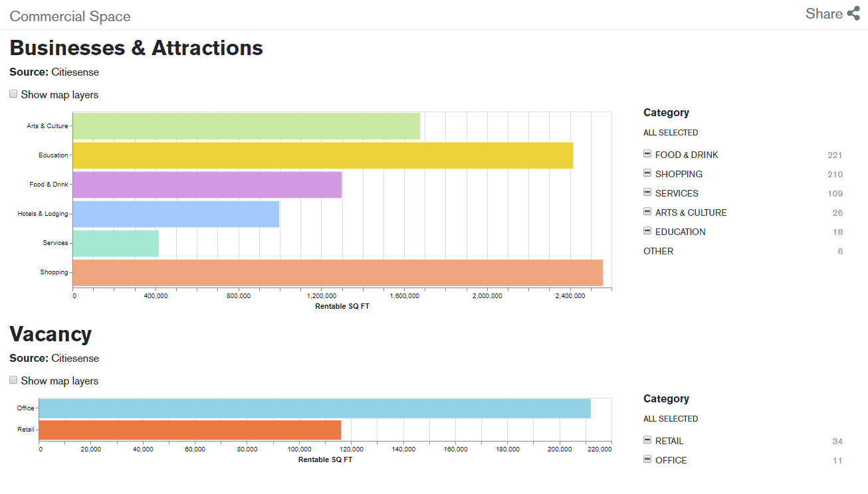Image resolution: width=868 pixels, height=494 pixels.
Task: Click minus icon beside Arts & Culture
Action: [x=647, y=212]
